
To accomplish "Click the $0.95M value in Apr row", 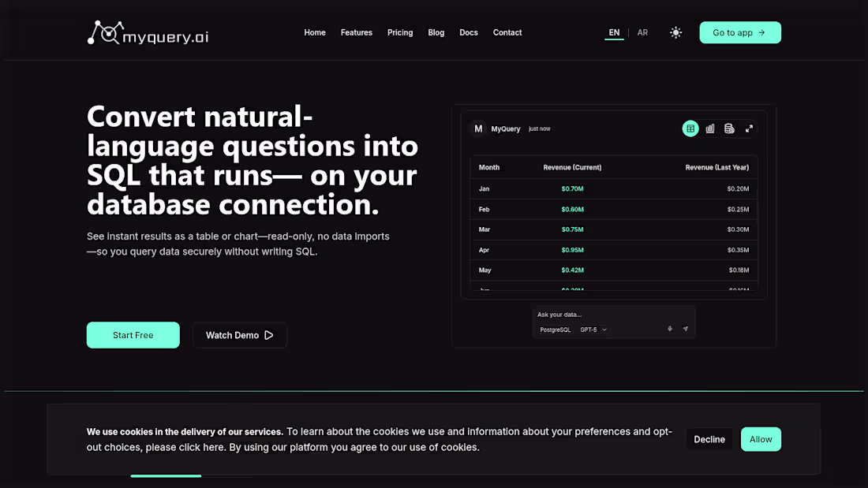I will (x=572, y=250).
